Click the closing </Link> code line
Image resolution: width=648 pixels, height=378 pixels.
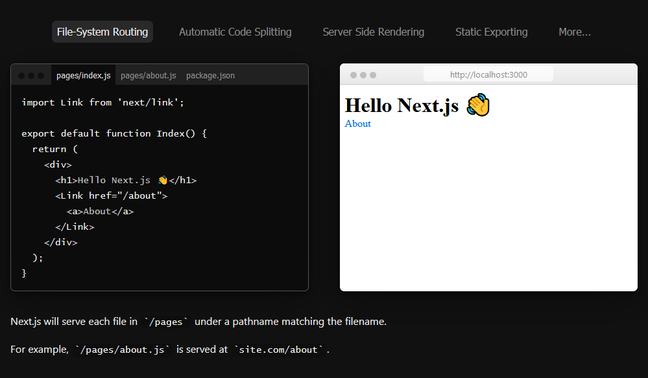(75, 227)
